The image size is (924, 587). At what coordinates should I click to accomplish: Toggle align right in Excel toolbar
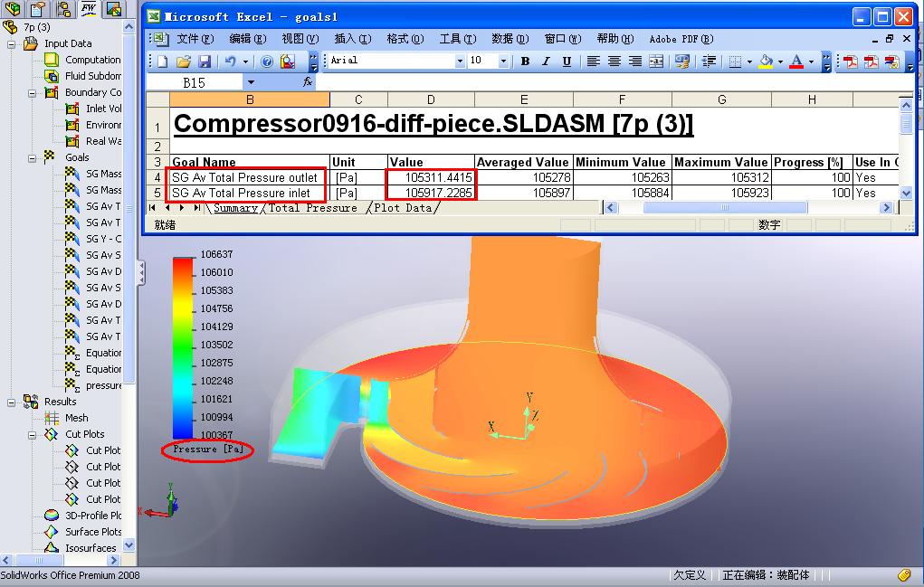coord(634,62)
